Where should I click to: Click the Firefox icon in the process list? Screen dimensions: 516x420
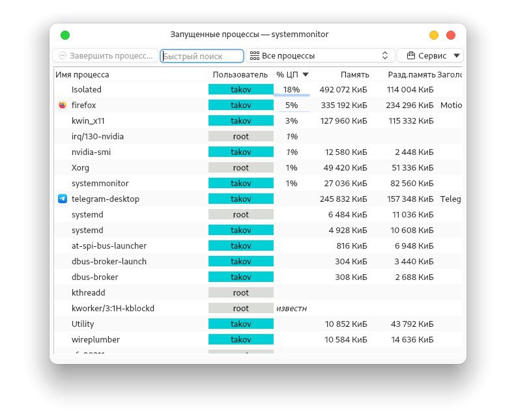pos(63,105)
